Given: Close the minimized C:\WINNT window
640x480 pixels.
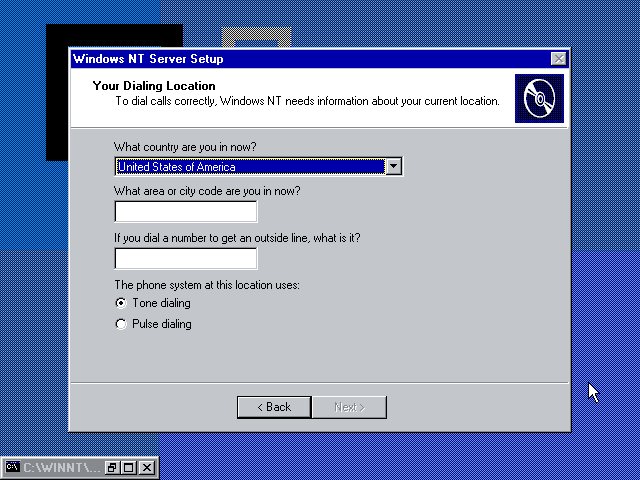Looking at the screenshot, I should point(147,467).
